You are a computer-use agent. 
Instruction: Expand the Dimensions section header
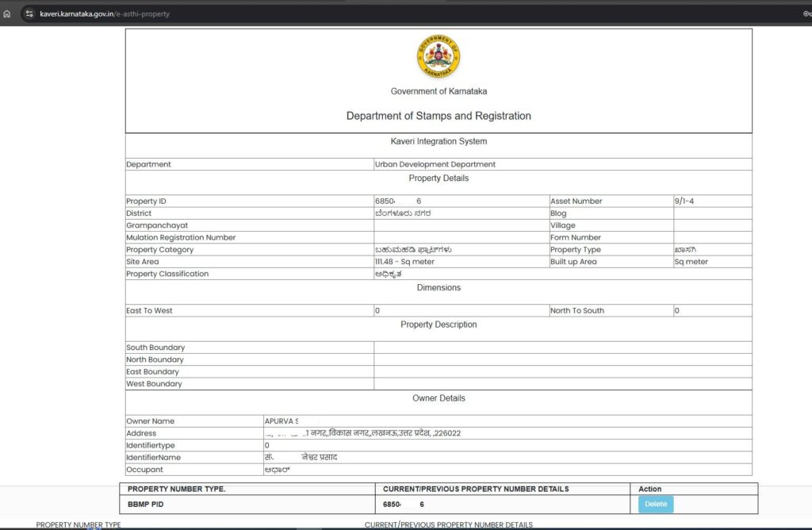pyautogui.click(x=439, y=287)
